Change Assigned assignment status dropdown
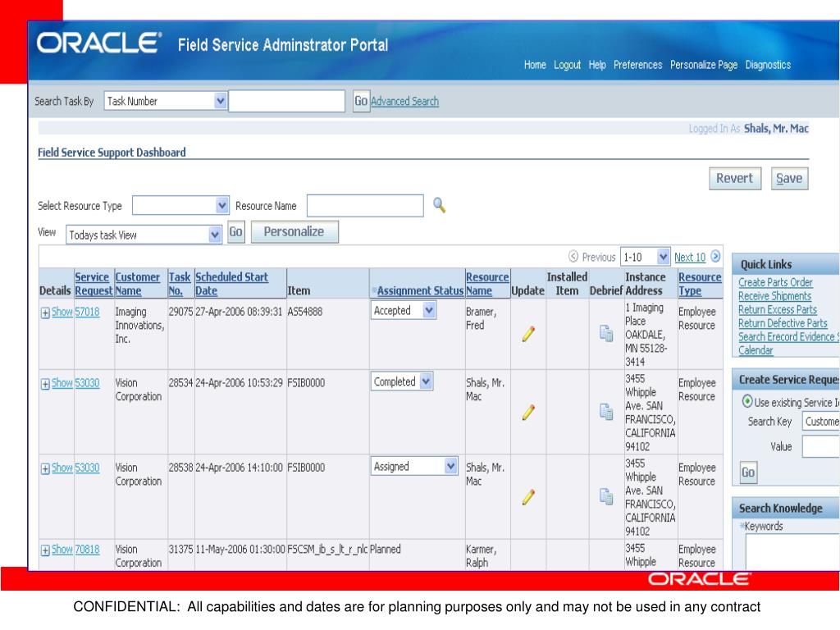Image resolution: width=840 pixels, height=630 pixels. coord(414,466)
